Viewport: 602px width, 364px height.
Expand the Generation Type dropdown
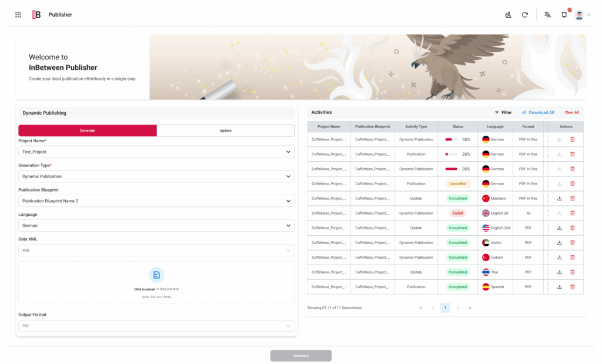point(156,176)
